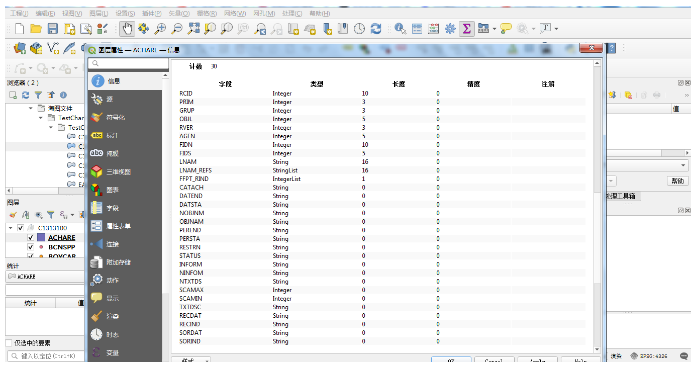Screen dimensions: 699x371
Task: Toggle visibility of the ACHARE layer
Action: tap(31, 238)
